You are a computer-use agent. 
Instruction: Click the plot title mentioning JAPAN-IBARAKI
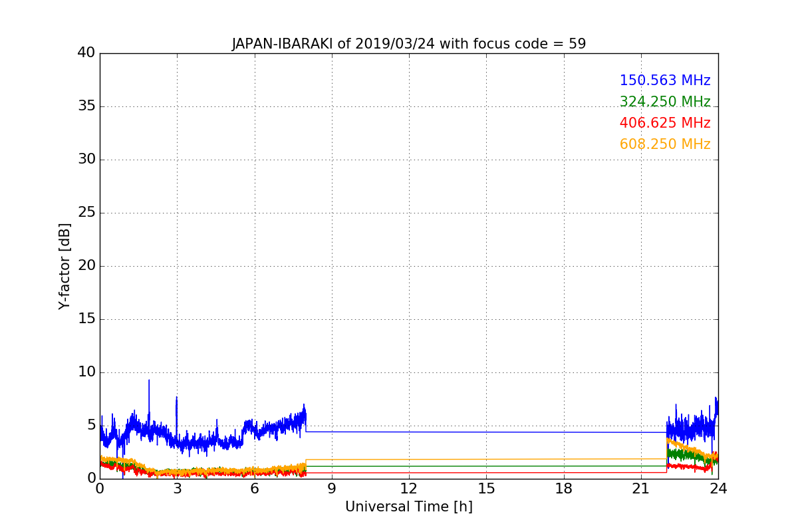click(408, 45)
